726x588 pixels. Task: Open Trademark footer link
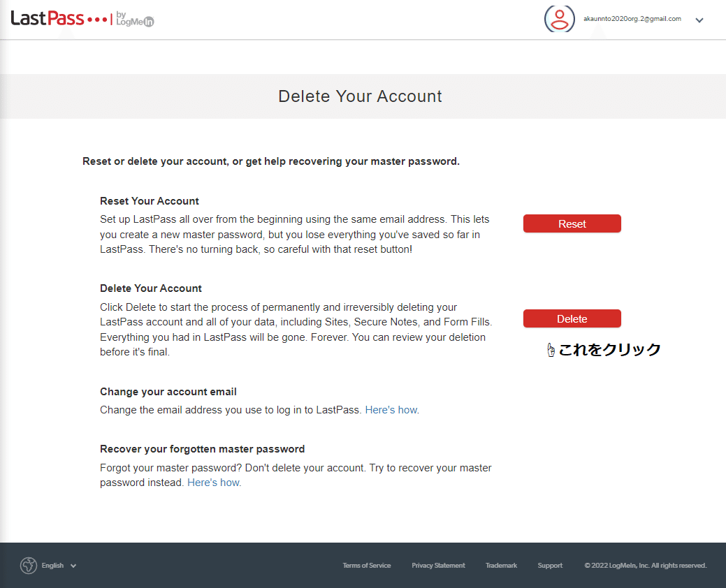(x=501, y=566)
